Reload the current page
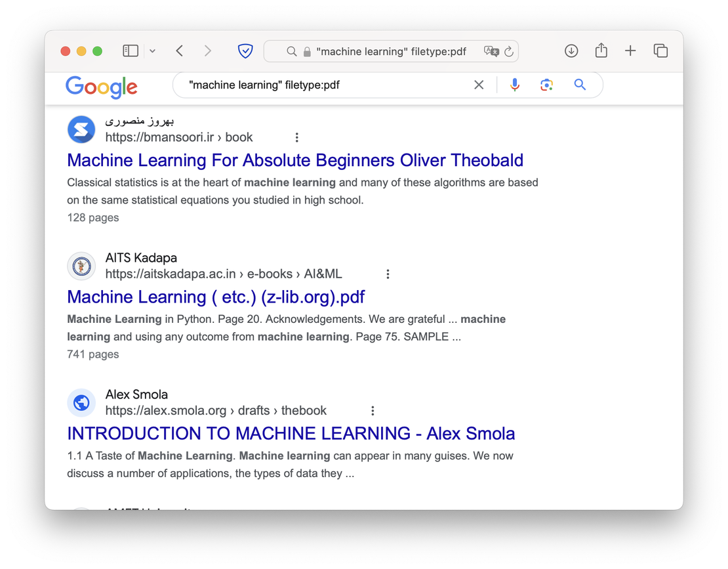 click(509, 52)
